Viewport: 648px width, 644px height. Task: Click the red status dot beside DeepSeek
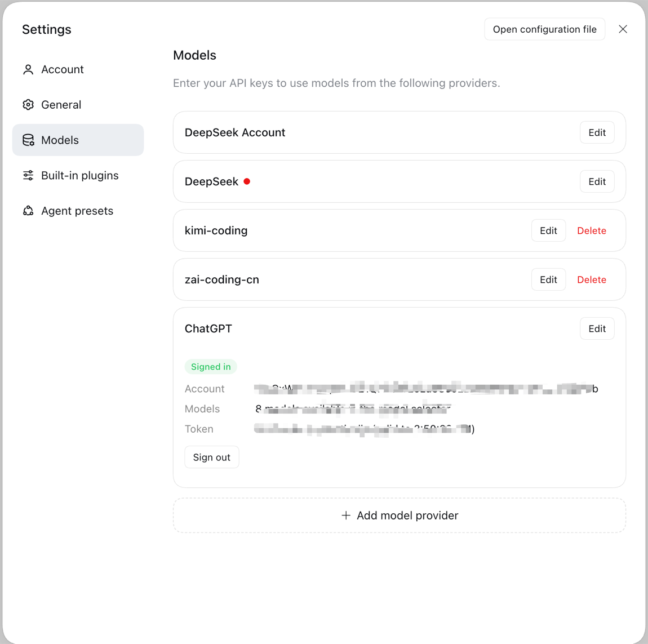(247, 181)
